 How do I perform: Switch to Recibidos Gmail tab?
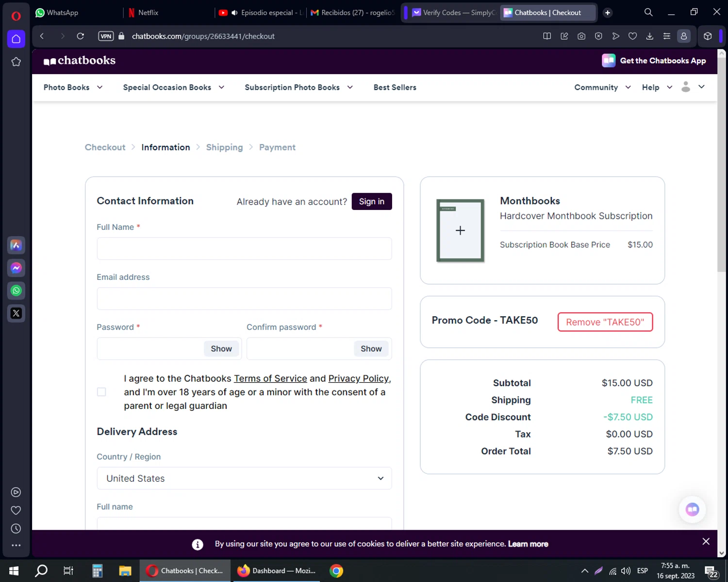click(x=353, y=13)
